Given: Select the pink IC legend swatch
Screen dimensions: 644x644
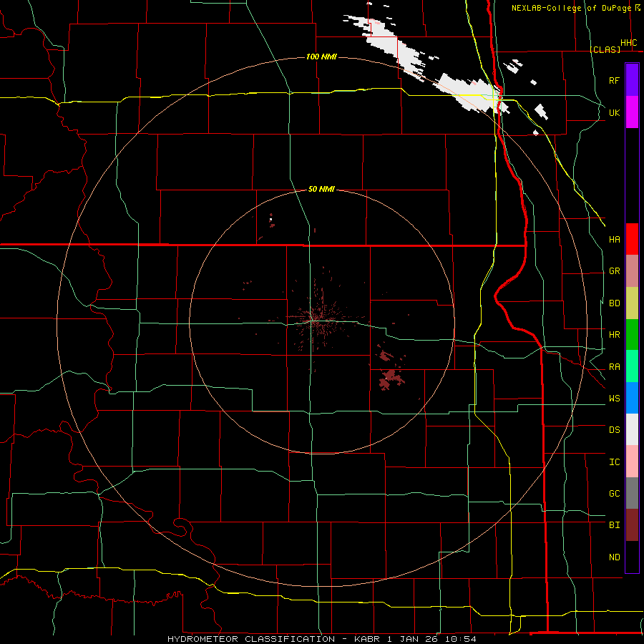Looking at the screenshot, I should click(632, 462).
